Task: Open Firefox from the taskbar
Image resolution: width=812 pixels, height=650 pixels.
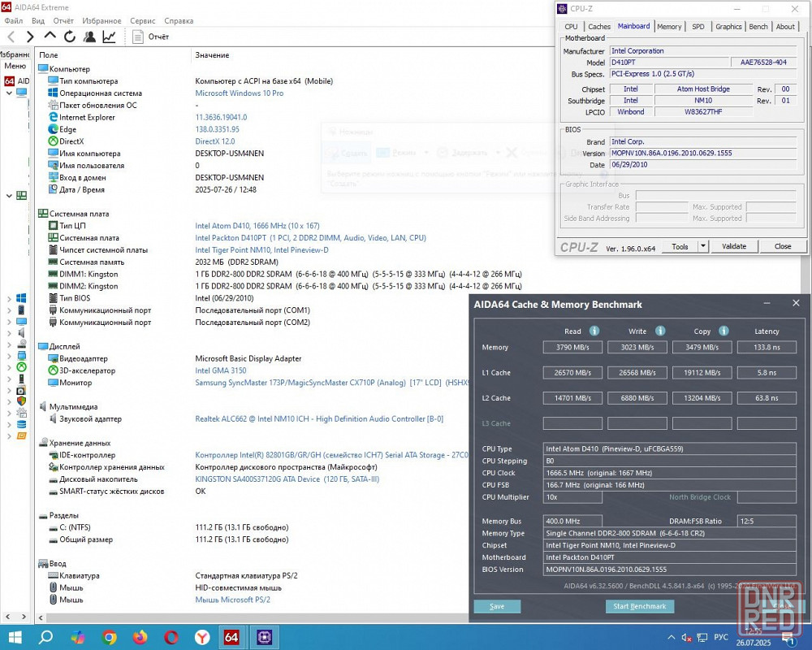Action: [x=140, y=637]
